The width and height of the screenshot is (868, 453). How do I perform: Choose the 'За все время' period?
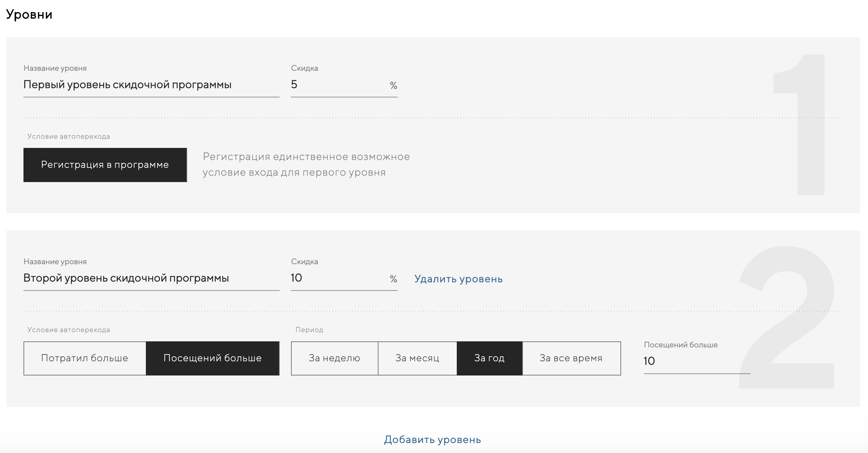(571, 358)
